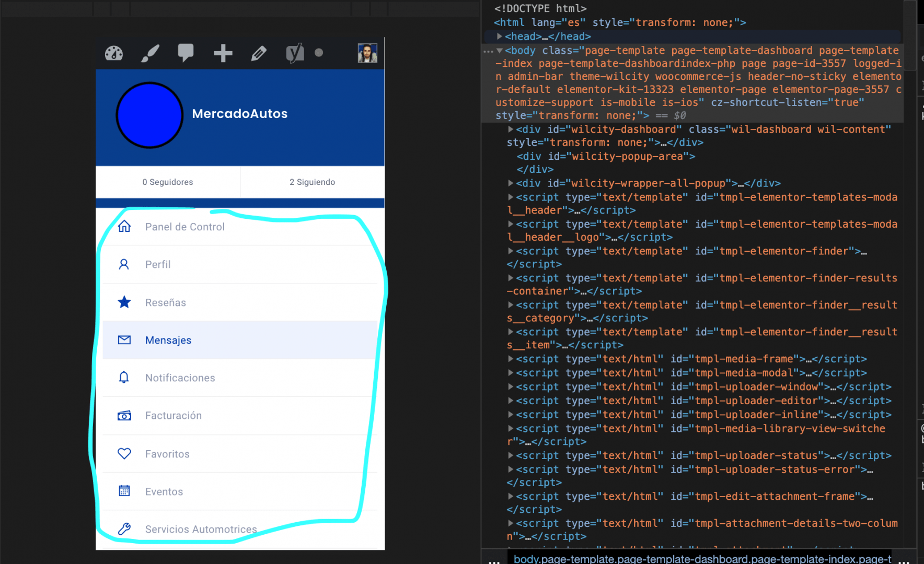Click the star icon beside Reseñas
924x564 pixels.
click(x=124, y=302)
